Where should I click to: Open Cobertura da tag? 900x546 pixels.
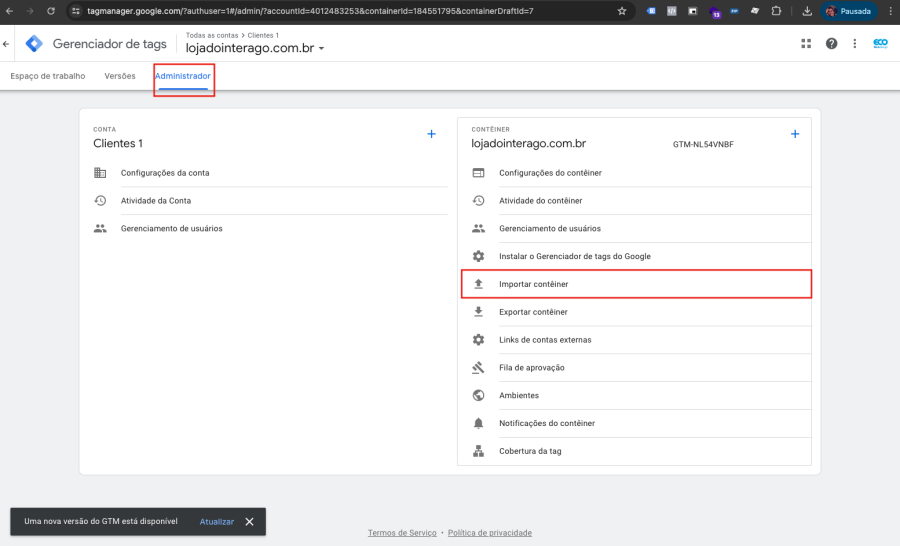click(x=530, y=451)
